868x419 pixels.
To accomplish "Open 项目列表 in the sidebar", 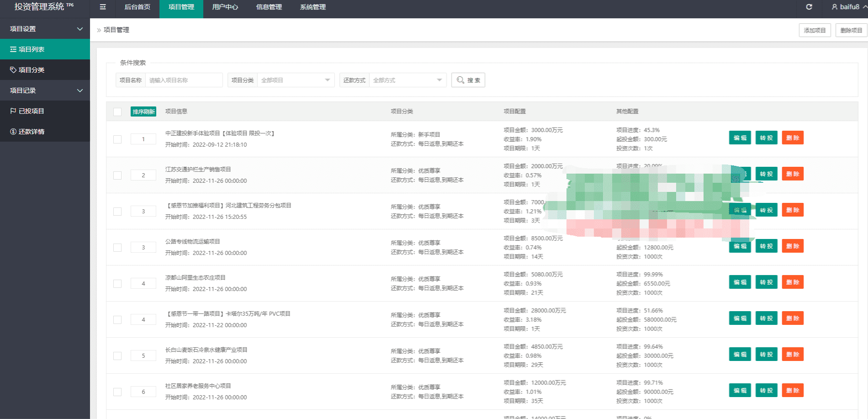I will point(45,49).
